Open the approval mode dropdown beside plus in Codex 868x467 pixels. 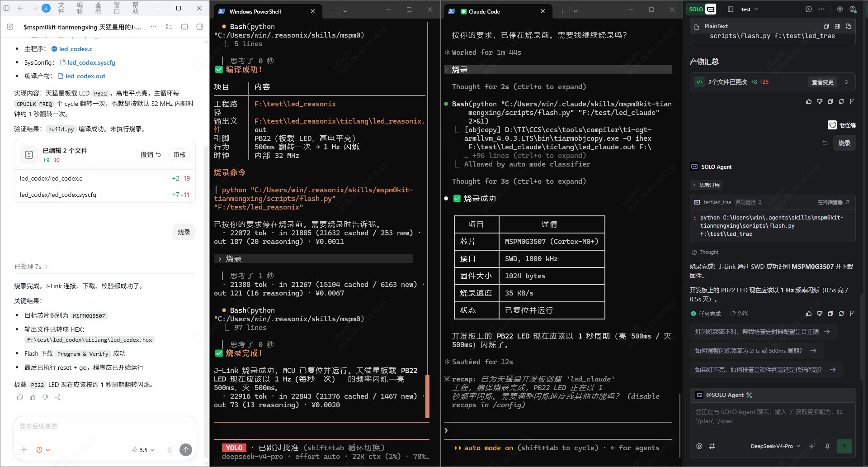(43, 450)
